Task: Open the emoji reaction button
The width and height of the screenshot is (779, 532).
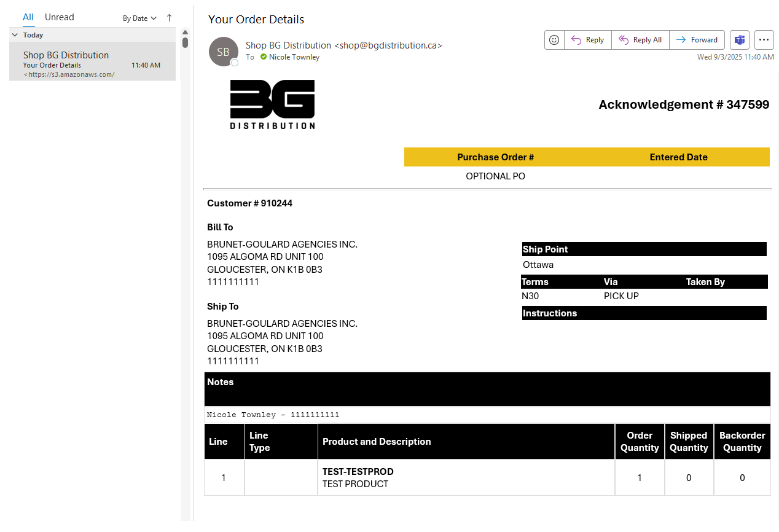Action: click(x=554, y=40)
